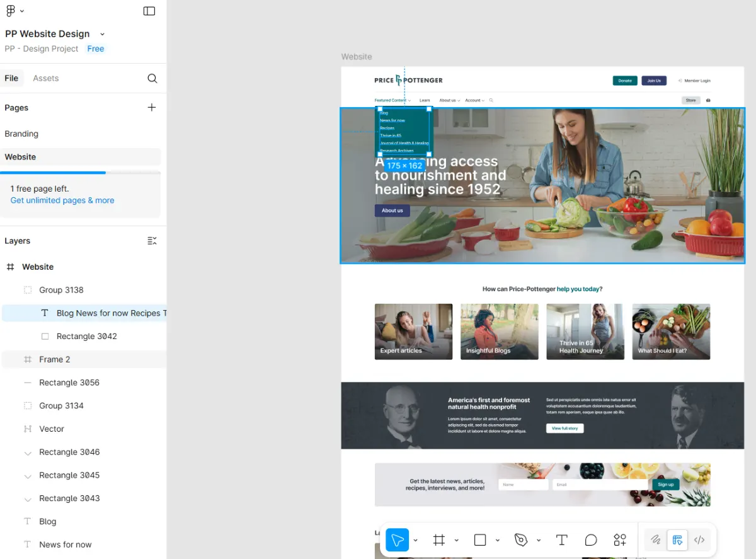This screenshot has height=559, width=756.
Task: Expand the Move tools dropdown arrow
Action: click(x=416, y=540)
